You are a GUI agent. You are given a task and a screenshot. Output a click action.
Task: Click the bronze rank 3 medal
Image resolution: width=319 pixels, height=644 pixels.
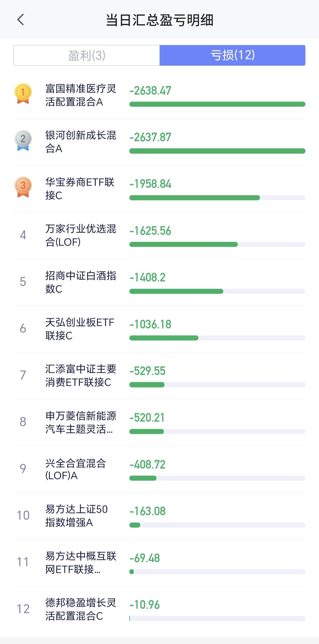pyautogui.click(x=23, y=187)
